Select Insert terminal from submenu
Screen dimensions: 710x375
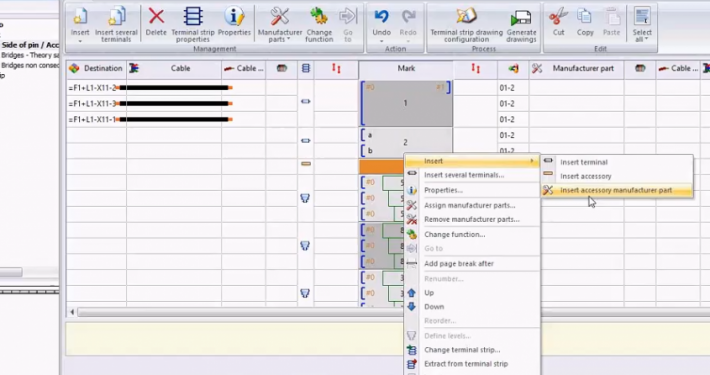click(584, 162)
